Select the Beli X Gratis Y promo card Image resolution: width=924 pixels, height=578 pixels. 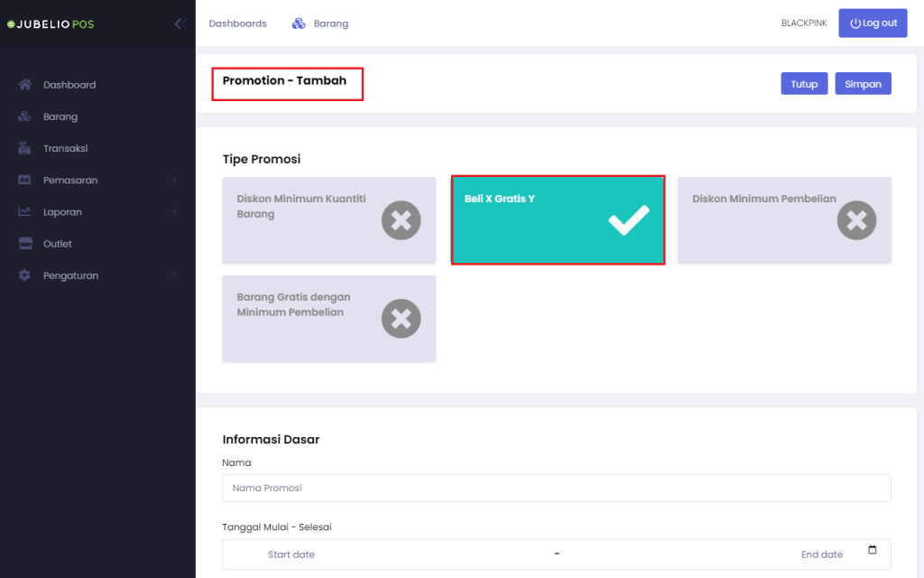point(558,220)
